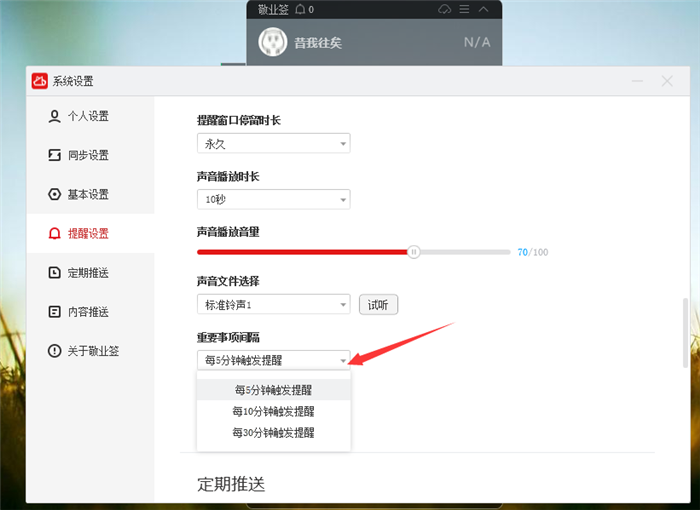
Task: Open the 声音播放时长 dropdown showing 10秒
Action: point(274,199)
